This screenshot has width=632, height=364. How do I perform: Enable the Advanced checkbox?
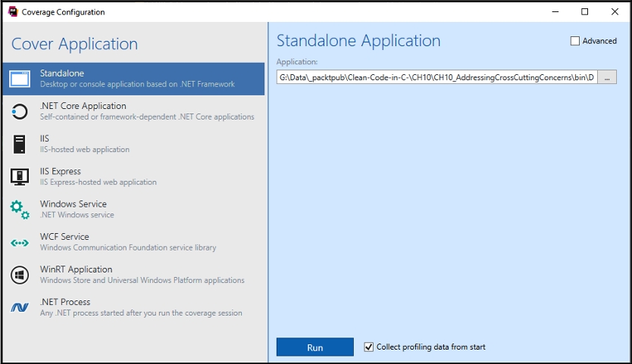tap(575, 41)
